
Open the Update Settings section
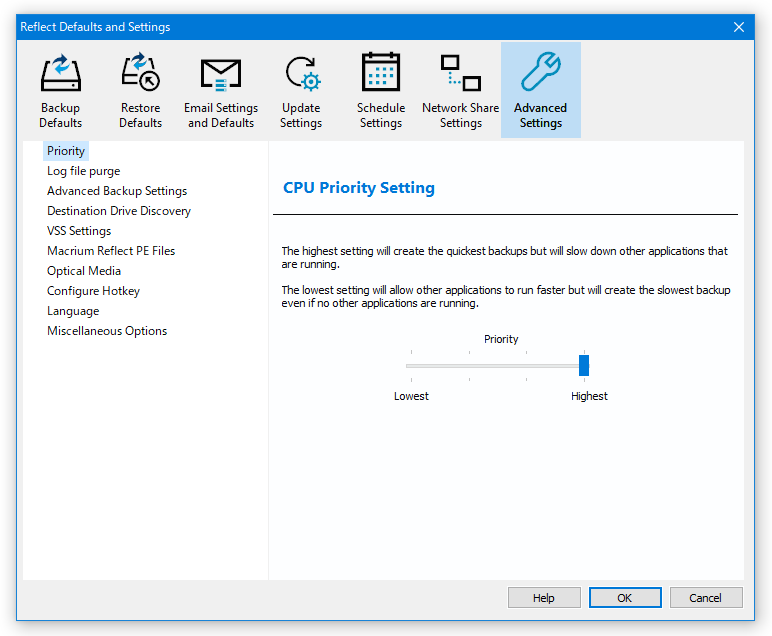coord(301,90)
